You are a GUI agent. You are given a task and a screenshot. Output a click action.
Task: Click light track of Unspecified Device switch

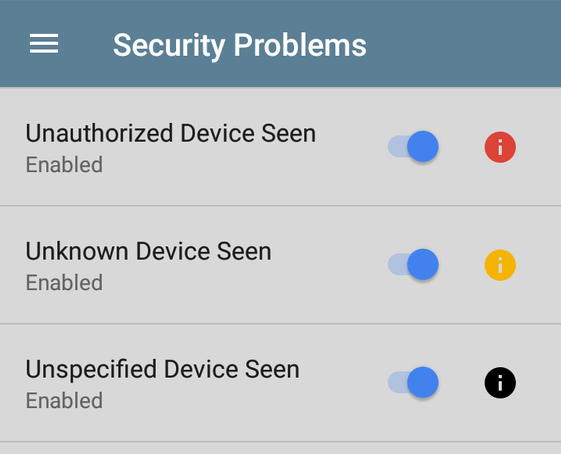pos(397,382)
